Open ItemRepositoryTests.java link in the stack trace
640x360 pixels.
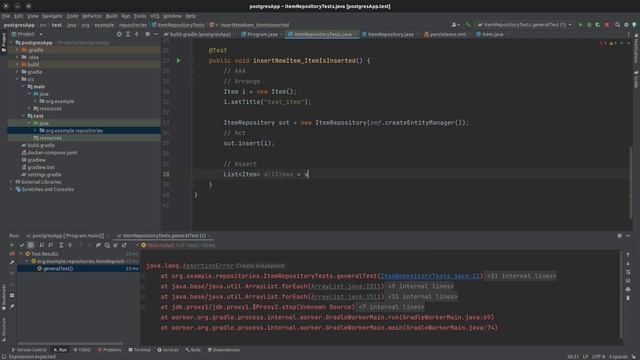tap(431, 276)
